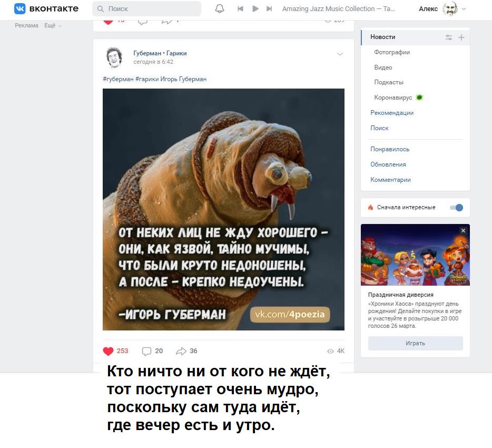Screen dimensions: 492x448
Task: Expand the post actions chevron menu
Action: (x=340, y=54)
